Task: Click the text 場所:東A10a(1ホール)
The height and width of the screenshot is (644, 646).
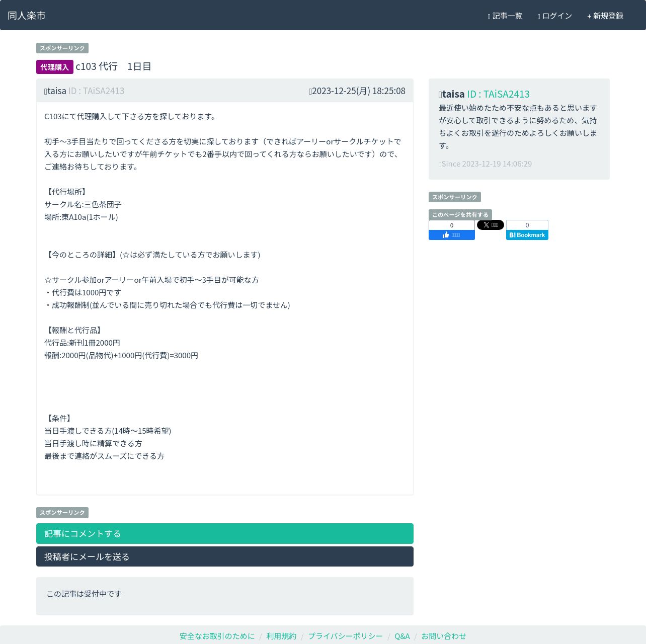Action: [x=81, y=217]
